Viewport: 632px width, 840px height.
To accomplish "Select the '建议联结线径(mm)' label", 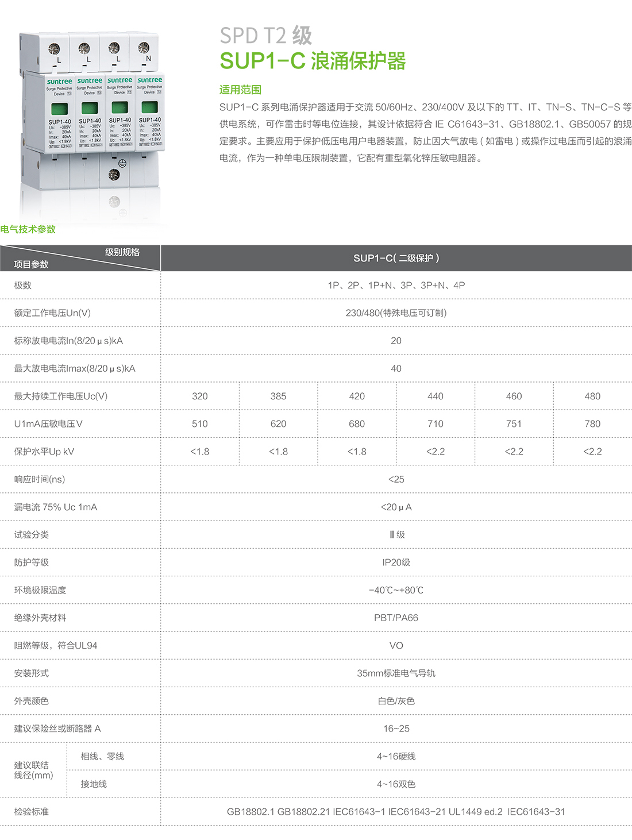I will [33, 770].
